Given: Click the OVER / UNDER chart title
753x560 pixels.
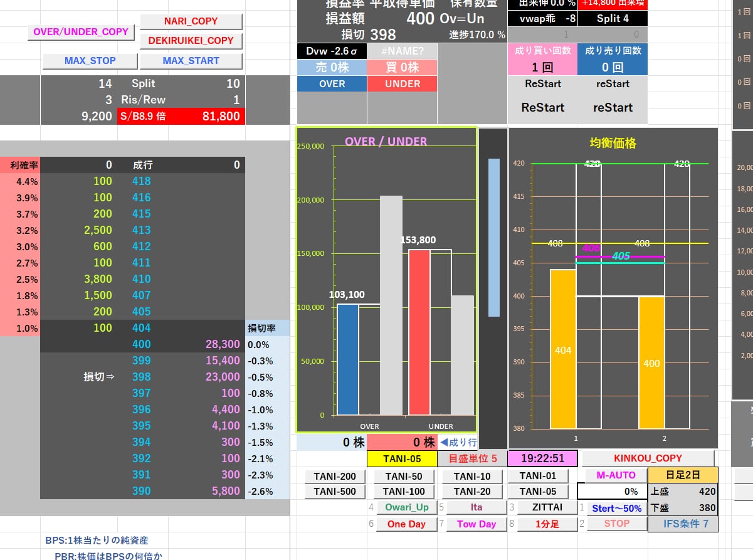Looking at the screenshot, I should click(386, 142).
